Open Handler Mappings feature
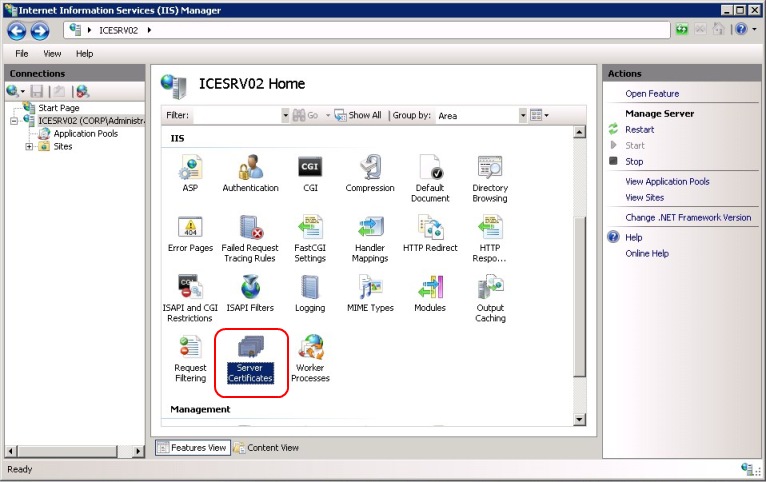Viewport: 766px width, 482px height. tap(370, 238)
